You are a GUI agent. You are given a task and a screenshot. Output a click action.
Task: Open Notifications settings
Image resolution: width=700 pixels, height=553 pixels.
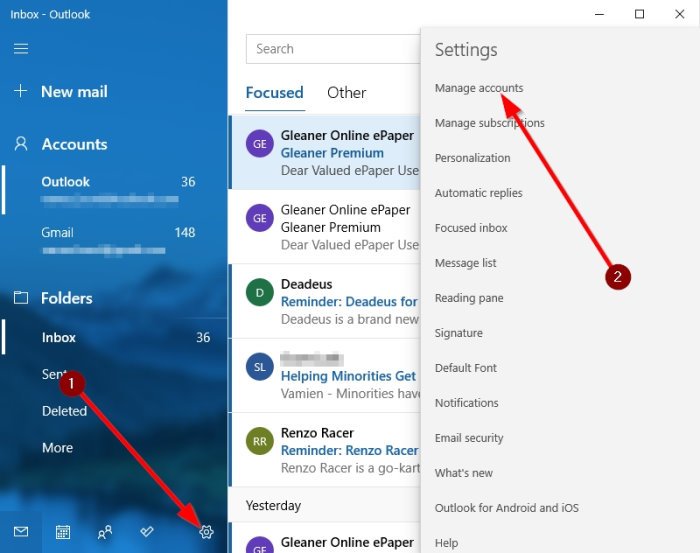pyautogui.click(x=467, y=403)
